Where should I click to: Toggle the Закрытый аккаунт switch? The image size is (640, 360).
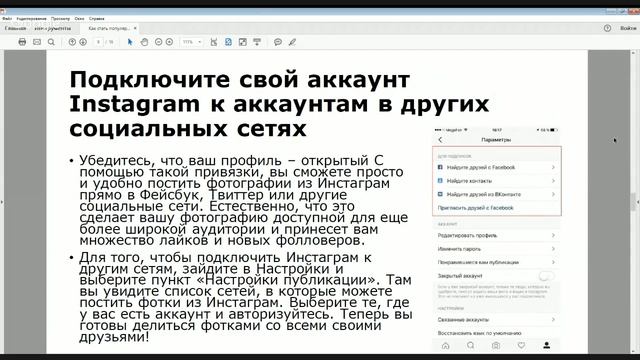point(547,276)
